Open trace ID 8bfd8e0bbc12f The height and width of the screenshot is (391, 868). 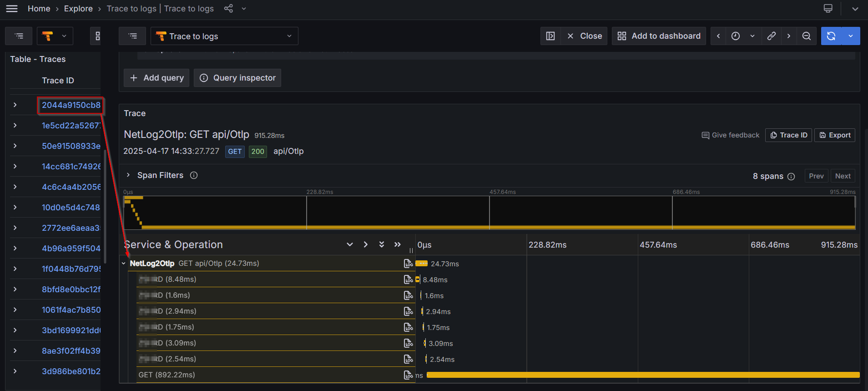point(71,289)
